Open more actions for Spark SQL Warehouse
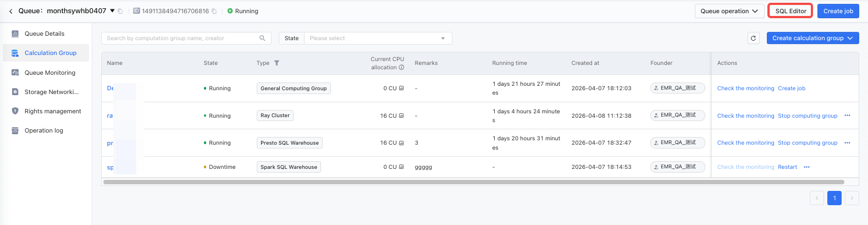The height and width of the screenshot is (225, 868). tap(806, 167)
